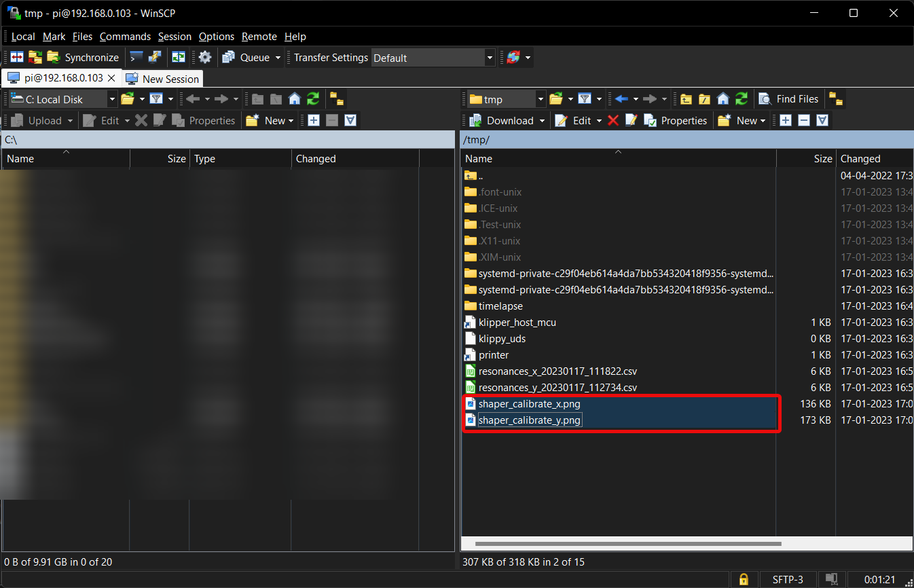Select files plus icon in remote panel
Viewport: 914px width, 588px height.
[x=786, y=120]
